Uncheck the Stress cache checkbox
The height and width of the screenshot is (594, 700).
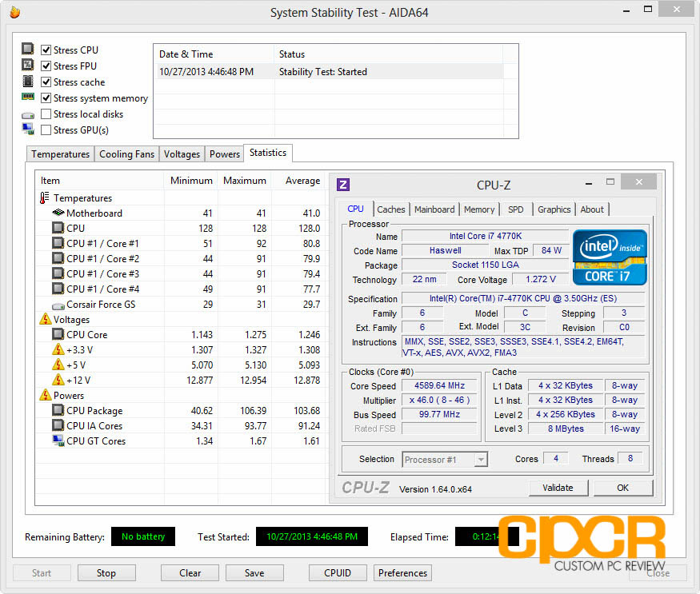click(46, 82)
